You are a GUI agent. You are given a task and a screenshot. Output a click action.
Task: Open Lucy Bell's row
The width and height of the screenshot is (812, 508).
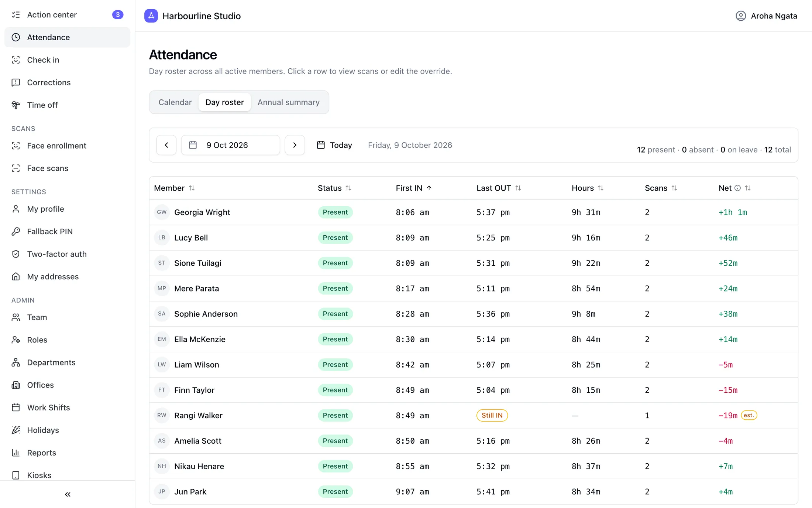474,238
